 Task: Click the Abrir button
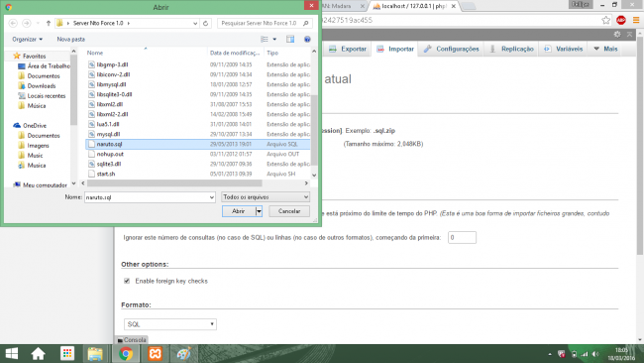239,211
